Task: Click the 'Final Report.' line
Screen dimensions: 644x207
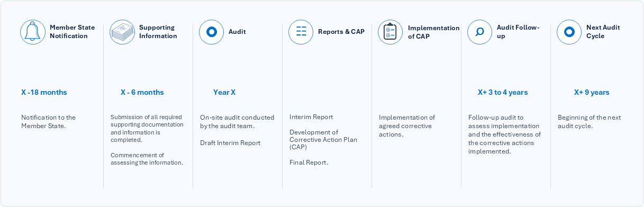Action: (309, 163)
